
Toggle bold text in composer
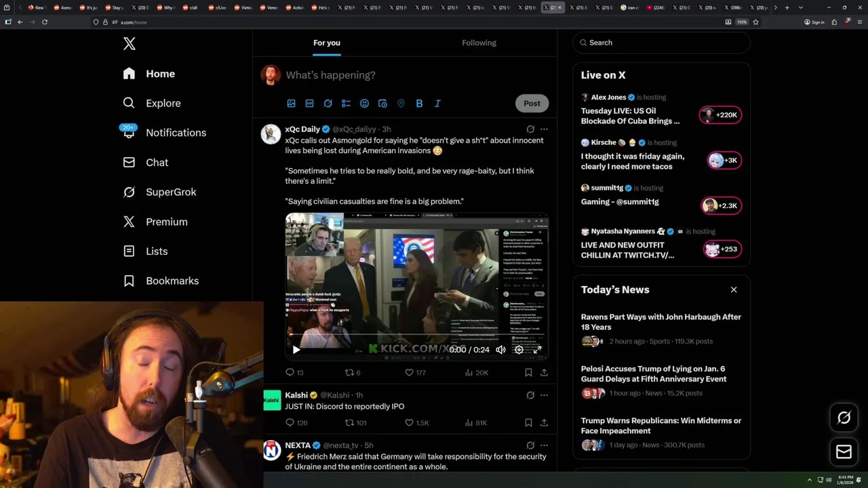coord(419,104)
